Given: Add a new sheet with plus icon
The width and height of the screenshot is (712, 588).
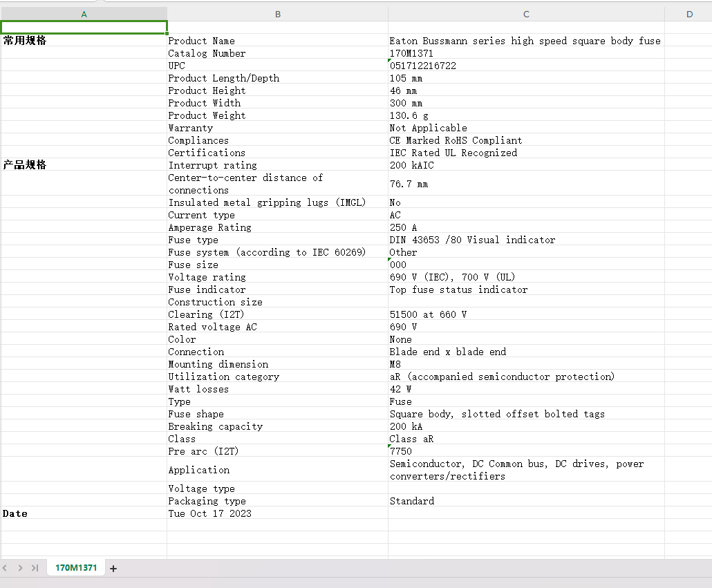Looking at the screenshot, I should [x=113, y=568].
